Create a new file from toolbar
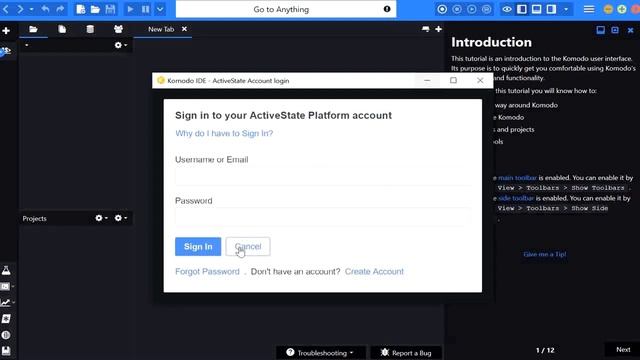 point(80,9)
